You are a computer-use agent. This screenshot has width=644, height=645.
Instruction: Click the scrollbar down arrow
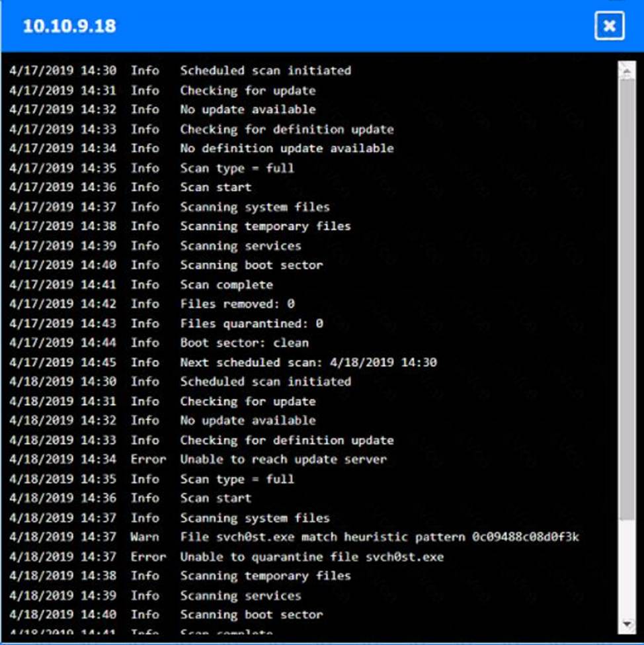coord(627,624)
